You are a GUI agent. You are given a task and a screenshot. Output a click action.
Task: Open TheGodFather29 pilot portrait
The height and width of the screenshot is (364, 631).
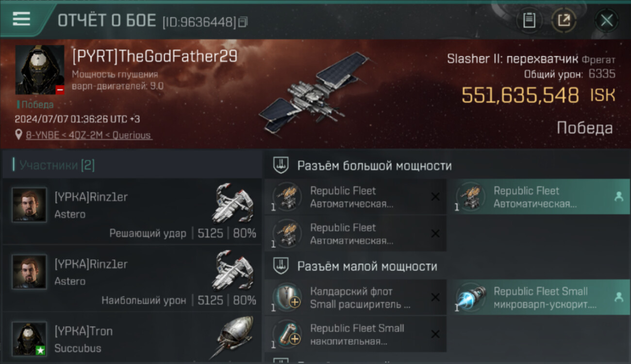tap(40, 70)
